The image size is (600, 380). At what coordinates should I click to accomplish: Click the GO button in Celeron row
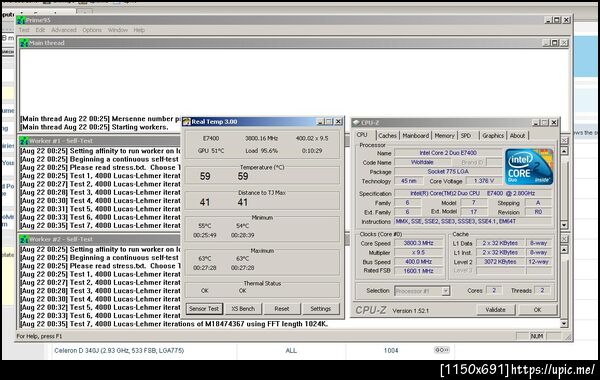point(441,350)
